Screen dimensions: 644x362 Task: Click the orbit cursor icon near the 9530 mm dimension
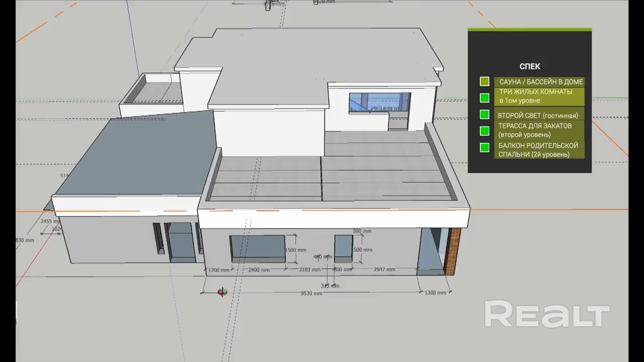coord(222,292)
